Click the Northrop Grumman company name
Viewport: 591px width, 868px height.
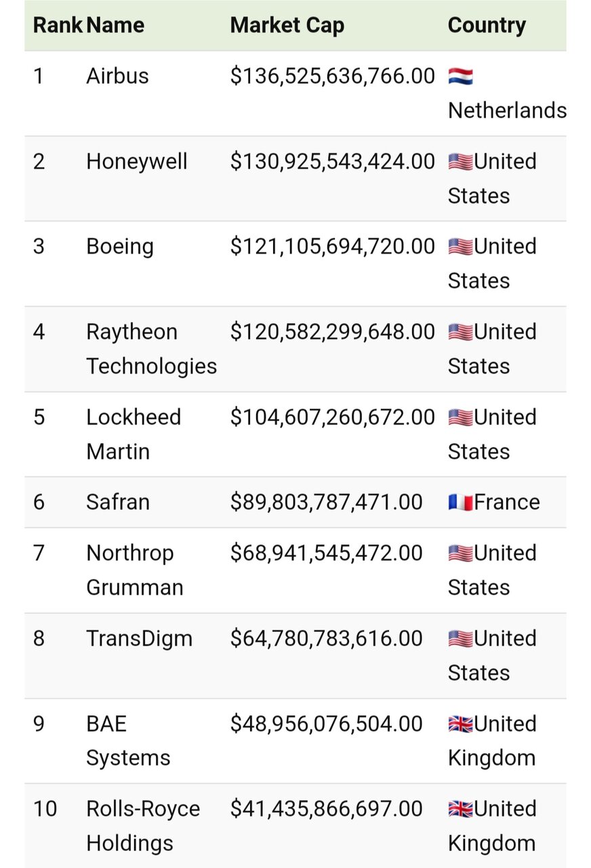click(134, 570)
